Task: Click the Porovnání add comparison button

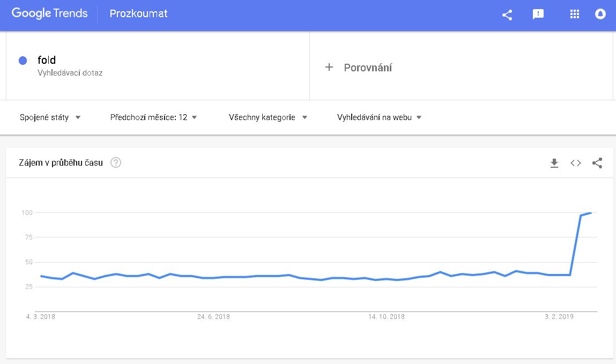Action: click(x=368, y=68)
